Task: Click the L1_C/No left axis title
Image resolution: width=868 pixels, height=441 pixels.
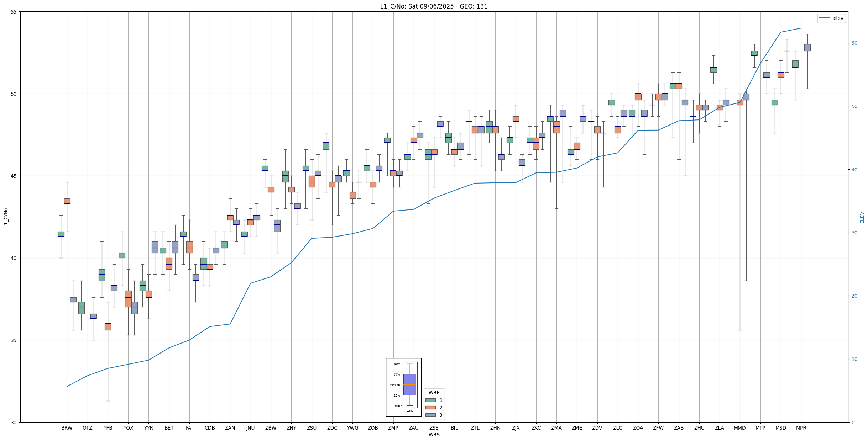Action: point(6,217)
